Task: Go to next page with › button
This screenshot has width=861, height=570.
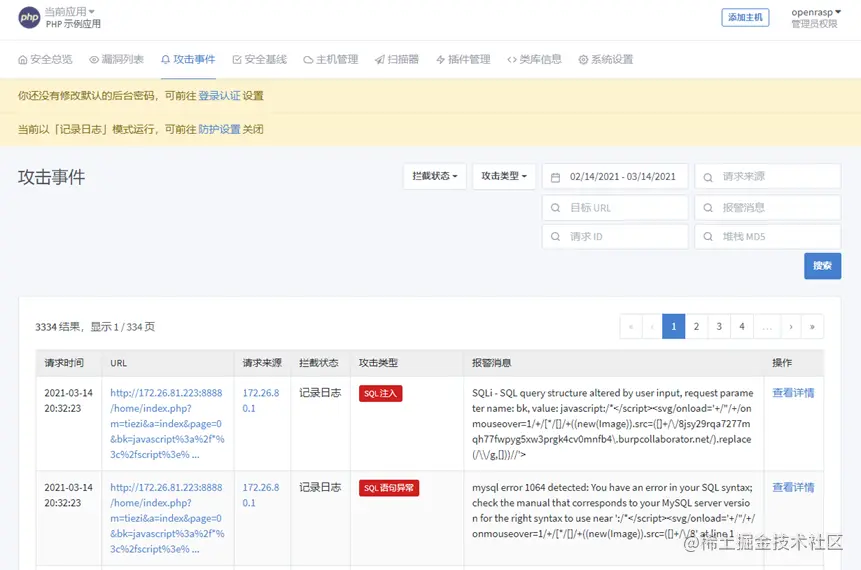Action: 791,327
